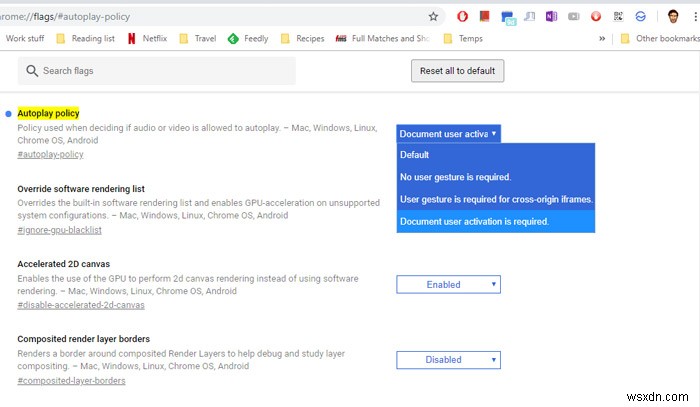Open the user profile avatar
Screen dimensions: 700x407
click(x=673, y=17)
